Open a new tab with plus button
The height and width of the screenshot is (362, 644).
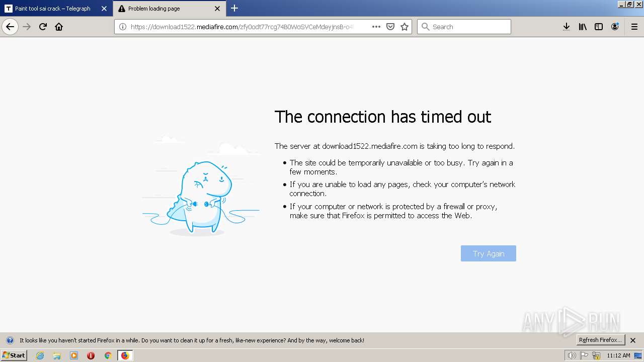234,8
